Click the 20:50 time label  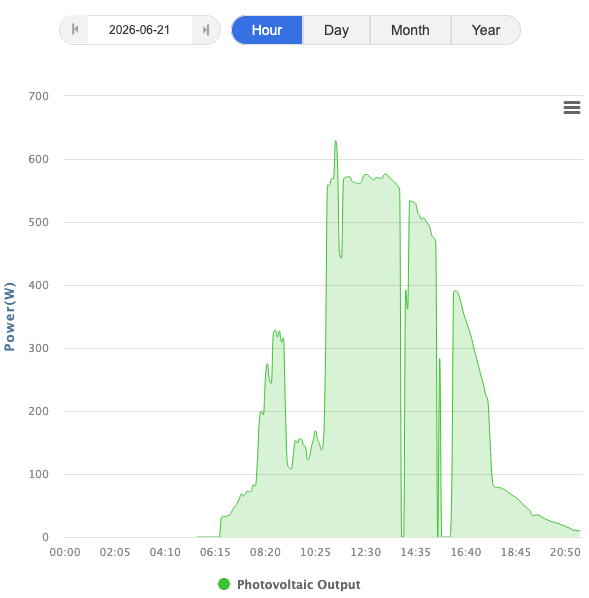point(565,552)
